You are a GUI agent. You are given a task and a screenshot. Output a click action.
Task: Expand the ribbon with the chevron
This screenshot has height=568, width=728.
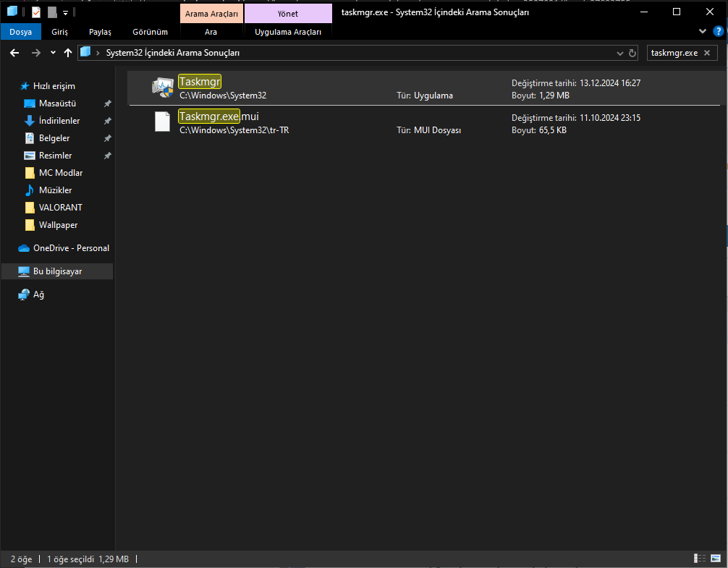(703, 31)
